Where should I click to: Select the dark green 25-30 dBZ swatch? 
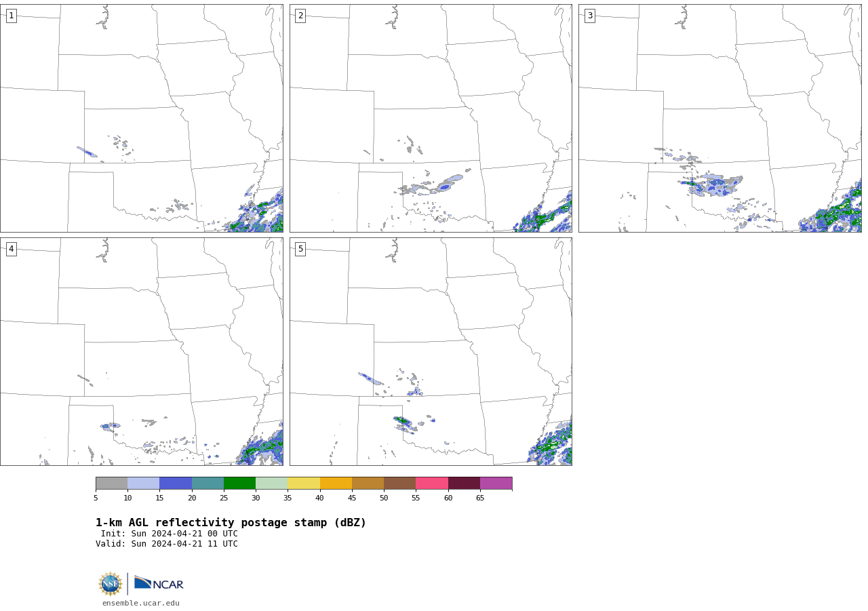pos(239,483)
